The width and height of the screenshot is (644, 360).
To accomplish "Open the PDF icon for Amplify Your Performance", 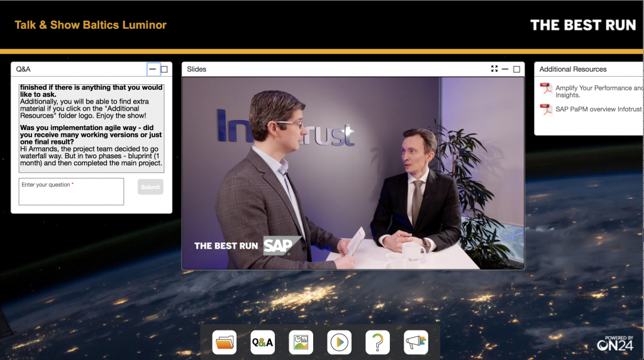I will 546,89.
